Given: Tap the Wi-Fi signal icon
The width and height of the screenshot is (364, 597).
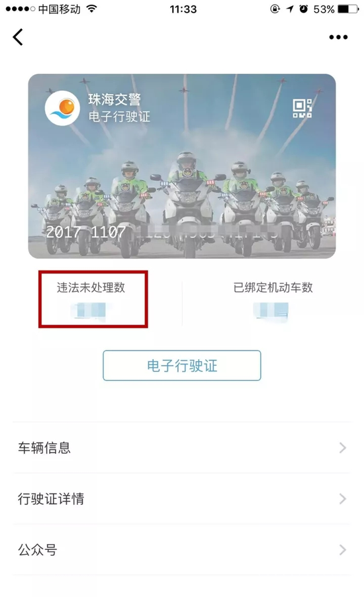Looking at the screenshot, I should tap(91, 9).
